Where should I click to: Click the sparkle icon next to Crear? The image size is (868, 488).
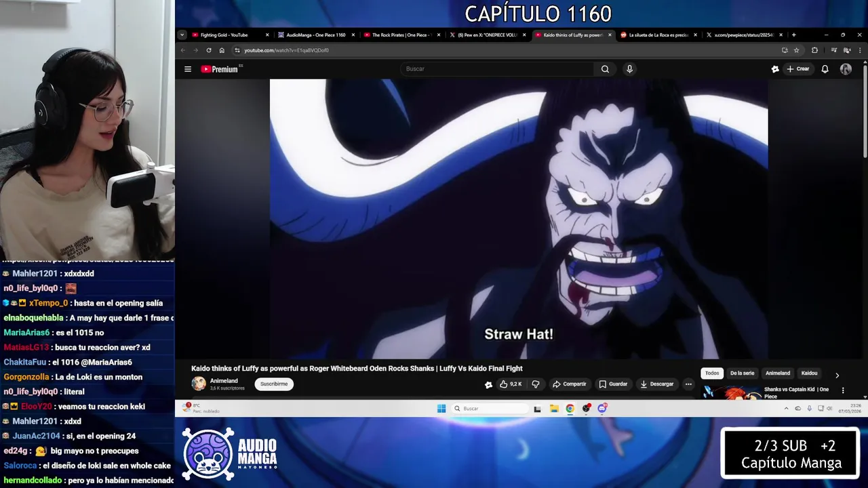point(775,69)
